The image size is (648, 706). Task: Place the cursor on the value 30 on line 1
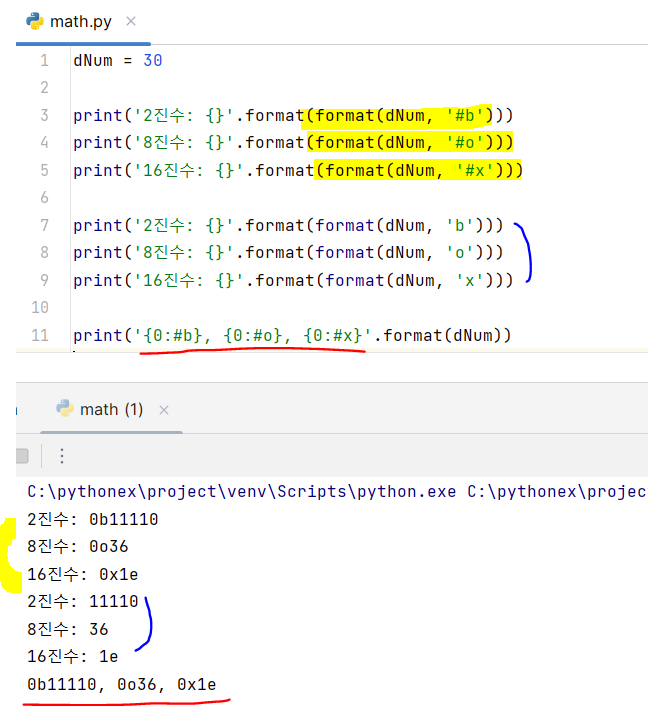[x=153, y=60]
